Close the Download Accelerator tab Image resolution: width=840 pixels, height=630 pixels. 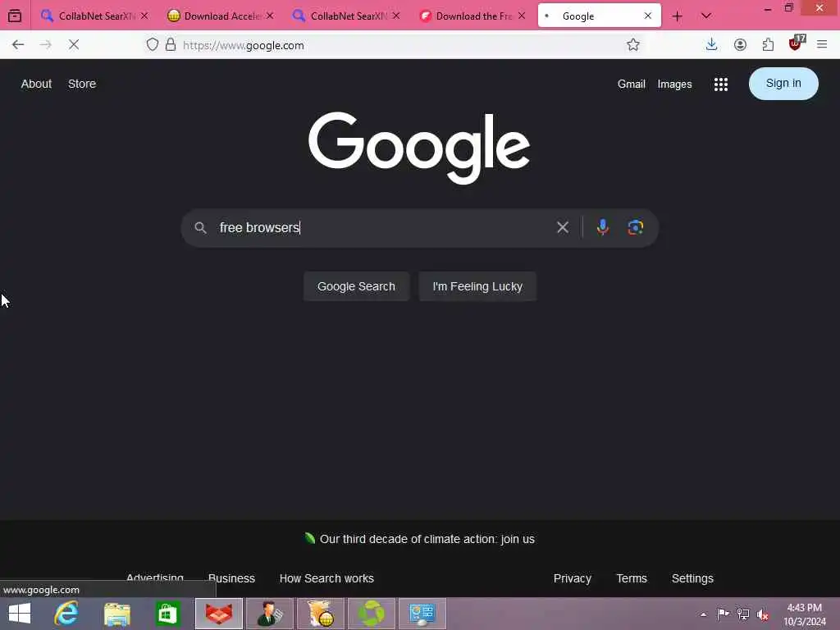(x=270, y=16)
